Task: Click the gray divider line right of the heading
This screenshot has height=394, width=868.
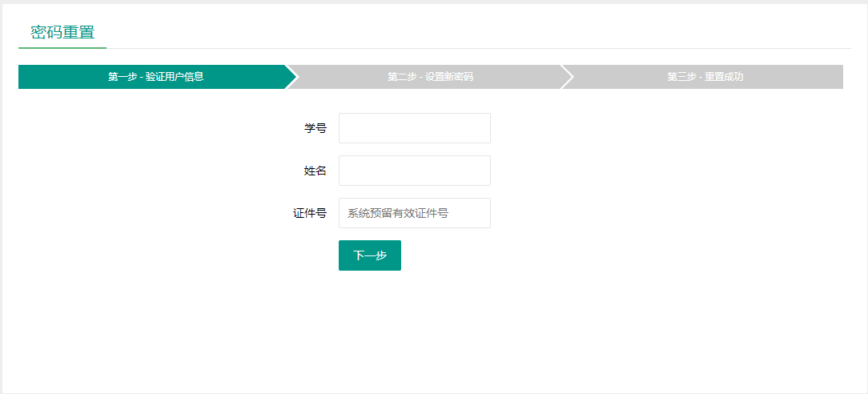Action: pos(480,48)
